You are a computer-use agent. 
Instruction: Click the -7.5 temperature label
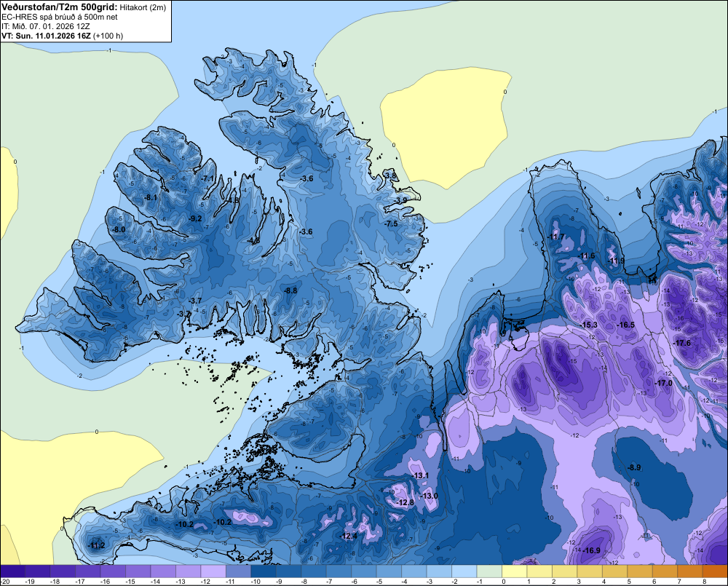[x=391, y=223]
